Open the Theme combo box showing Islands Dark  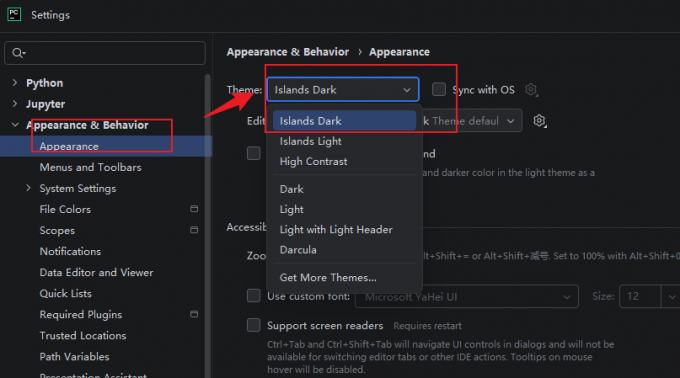[x=343, y=90]
